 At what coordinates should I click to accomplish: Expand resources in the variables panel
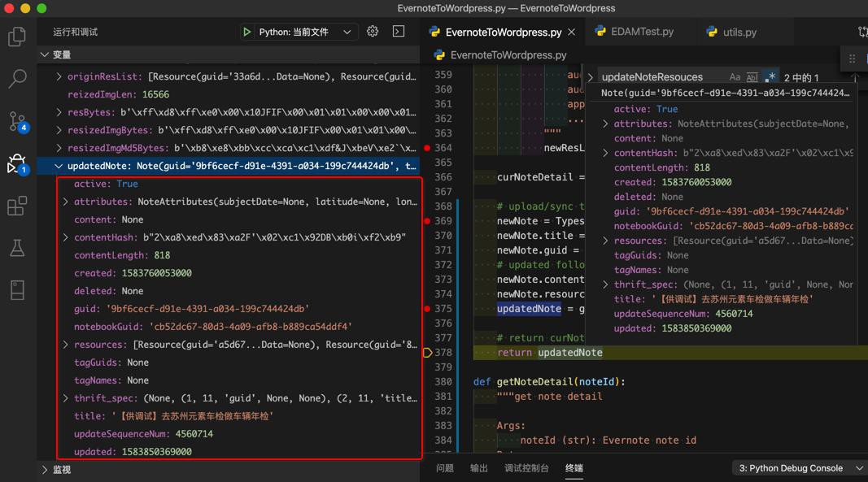tap(66, 344)
